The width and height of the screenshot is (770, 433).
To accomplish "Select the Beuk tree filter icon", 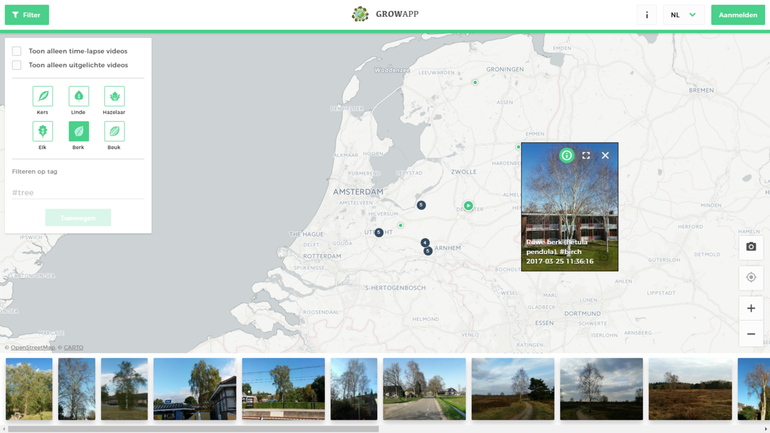I will click(x=114, y=132).
